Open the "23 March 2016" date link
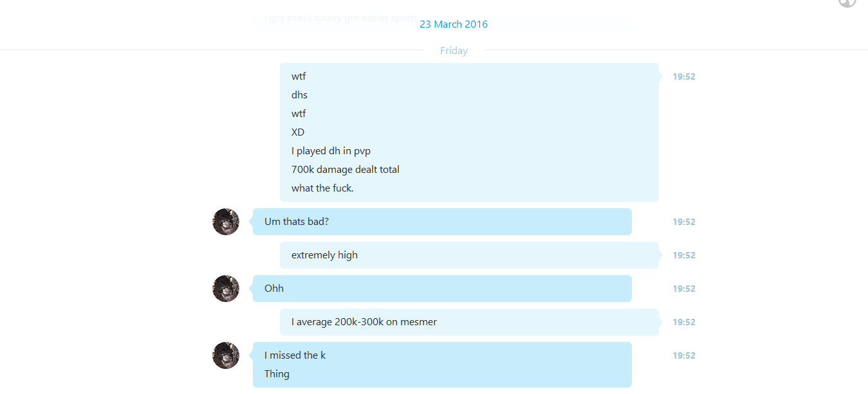Screen dimensions: 868x394 tap(454, 24)
